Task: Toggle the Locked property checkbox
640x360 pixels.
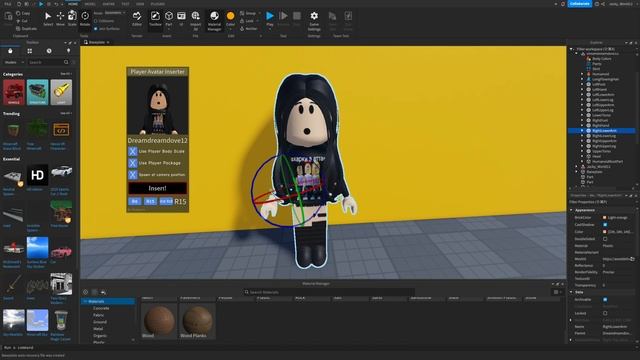Action: (x=605, y=313)
